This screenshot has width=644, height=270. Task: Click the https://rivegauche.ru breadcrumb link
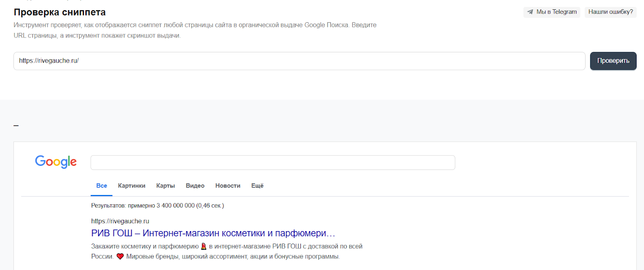pyautogui.click(x=121, y=221)
